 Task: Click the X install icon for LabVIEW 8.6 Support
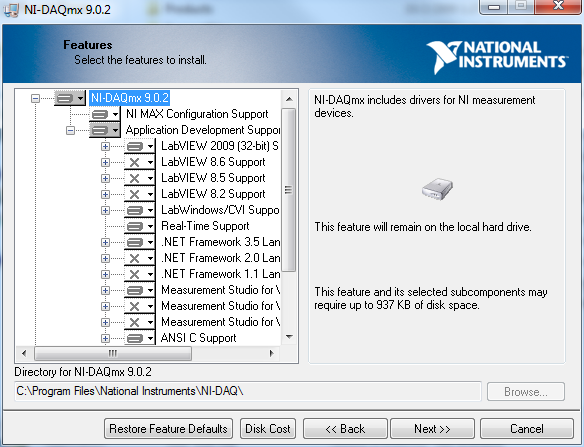[x=135, y=162]
